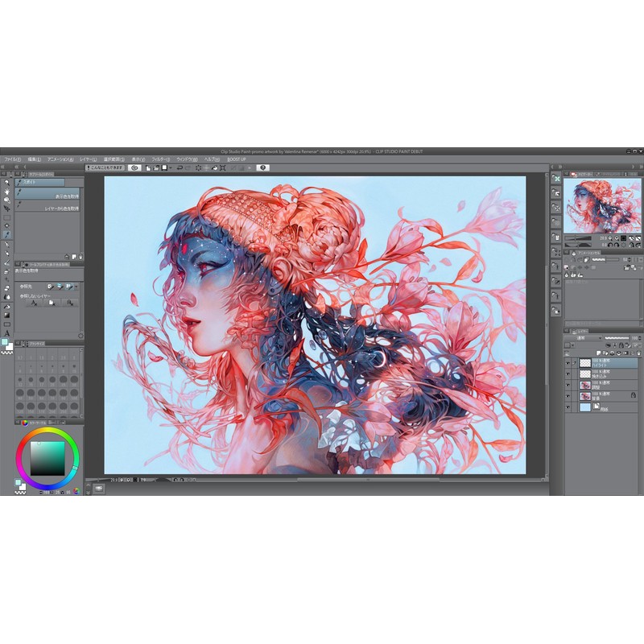The width and height of the screenshot is (644, 644).
Task: Open the BOOST UP menu
Action: pos(236,159)
